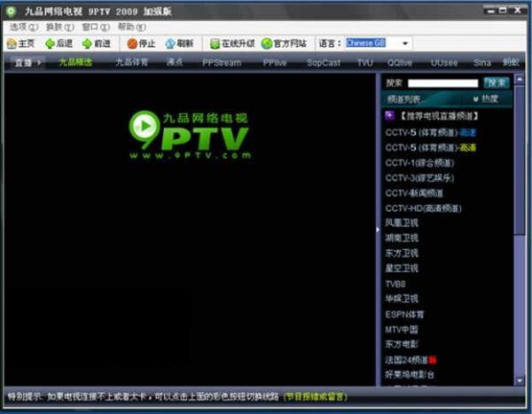This screenshot has height=414, width=532.
Task: Sort channel list by 热度 arrow
Action: coord(475,98)
